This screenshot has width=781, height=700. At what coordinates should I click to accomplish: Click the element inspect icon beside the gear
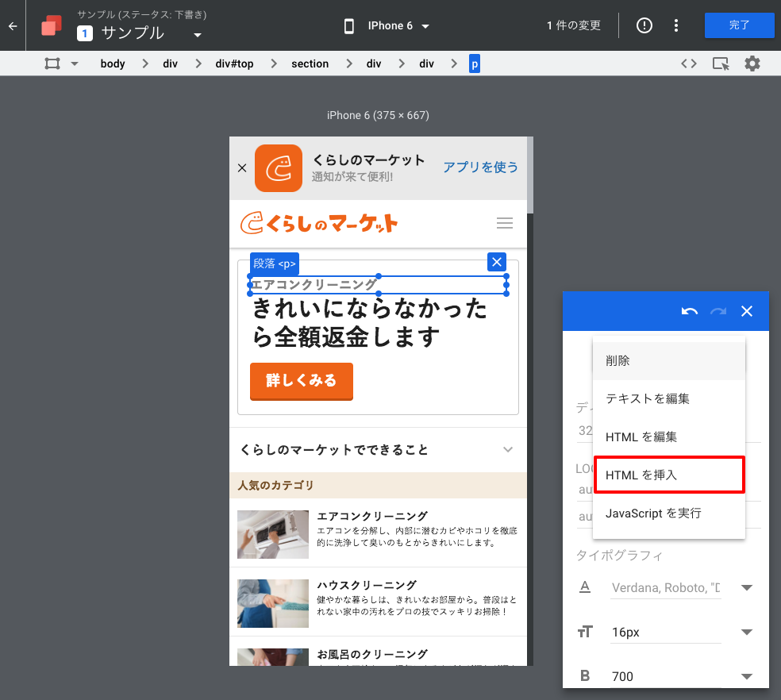720,63
